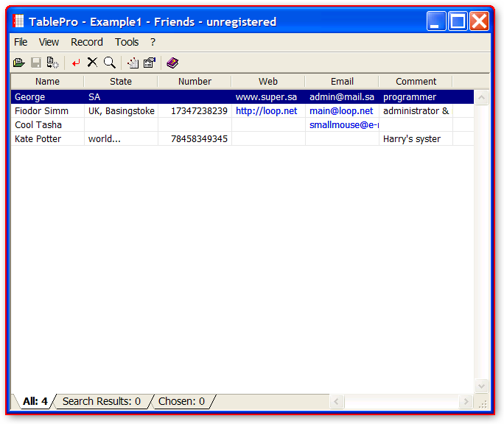Click the Open file toolbar icon

click(x=19, y=63)
